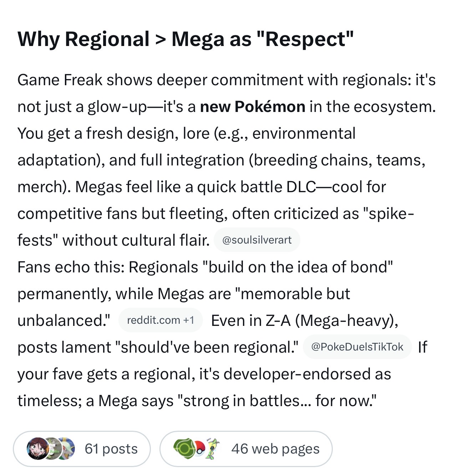Open the reddit.com +1 source chip
This screenshot has width=458, height=476.
tap(161, 320)
